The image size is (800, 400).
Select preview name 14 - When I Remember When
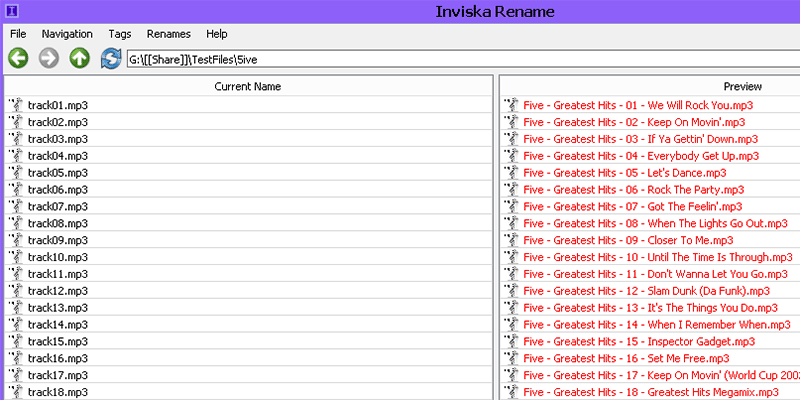point(657,324)
